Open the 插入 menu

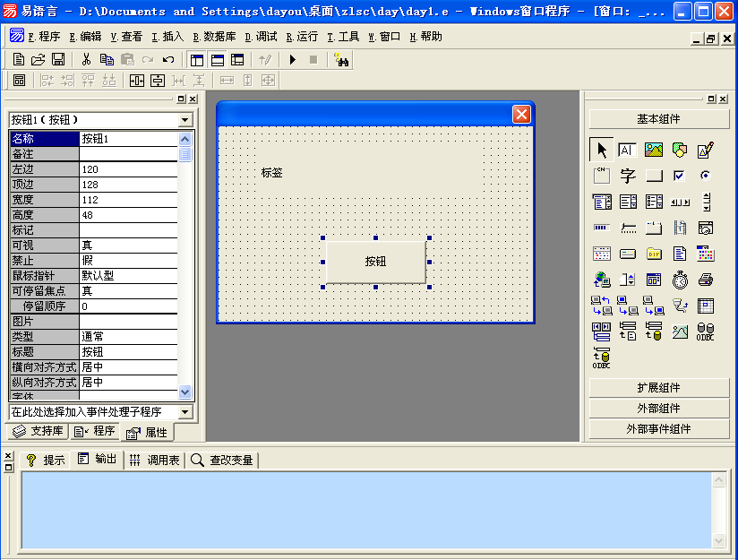[x=167, y=37]
